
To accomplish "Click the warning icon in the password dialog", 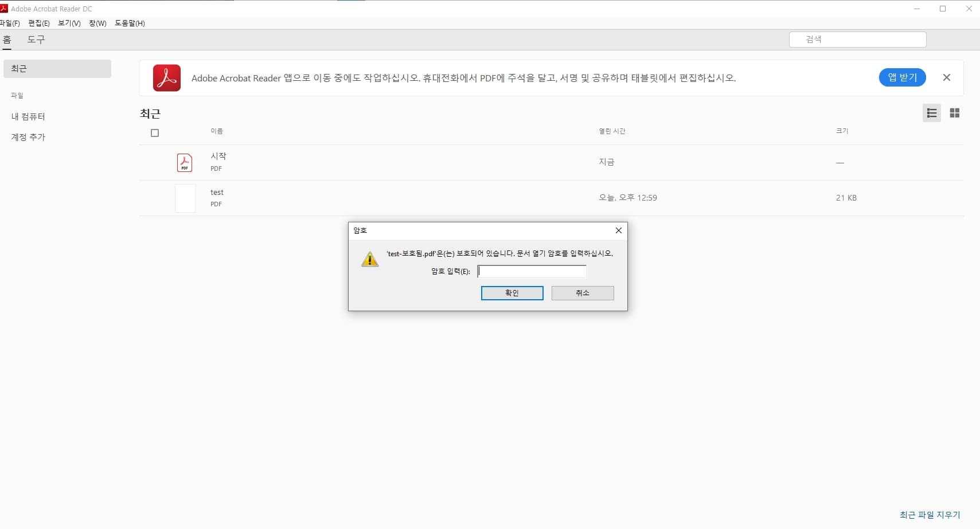I will click(x=370, y=258).
